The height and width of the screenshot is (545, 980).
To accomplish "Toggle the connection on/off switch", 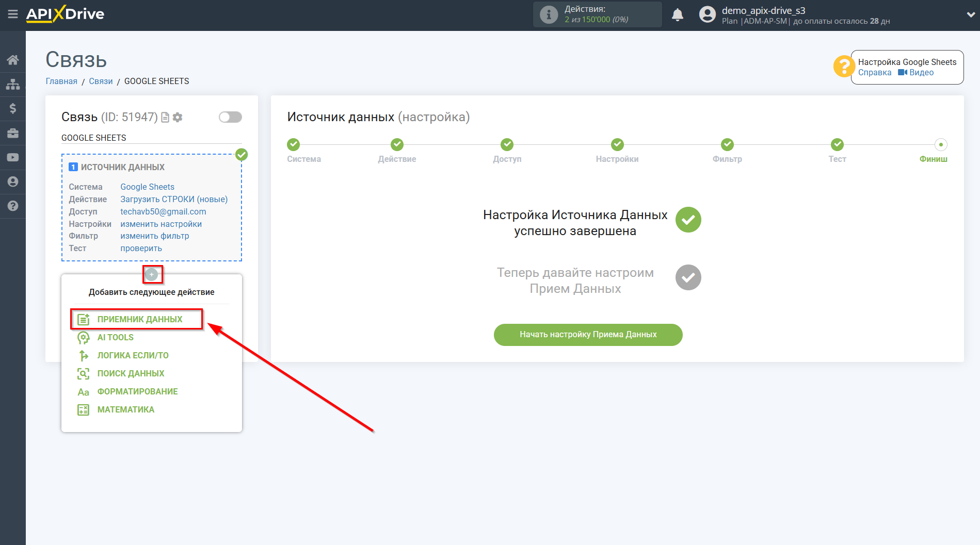I will coord(230,117).
